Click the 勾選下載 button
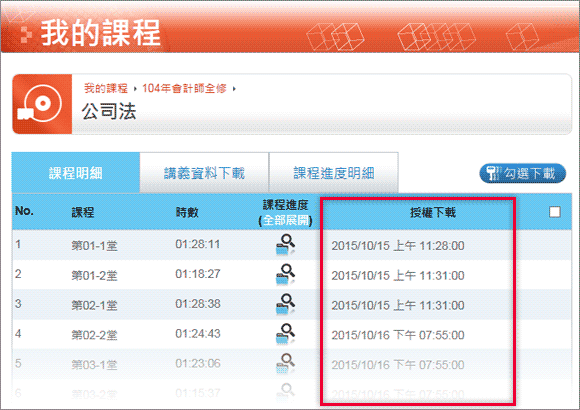 point(523,173)
